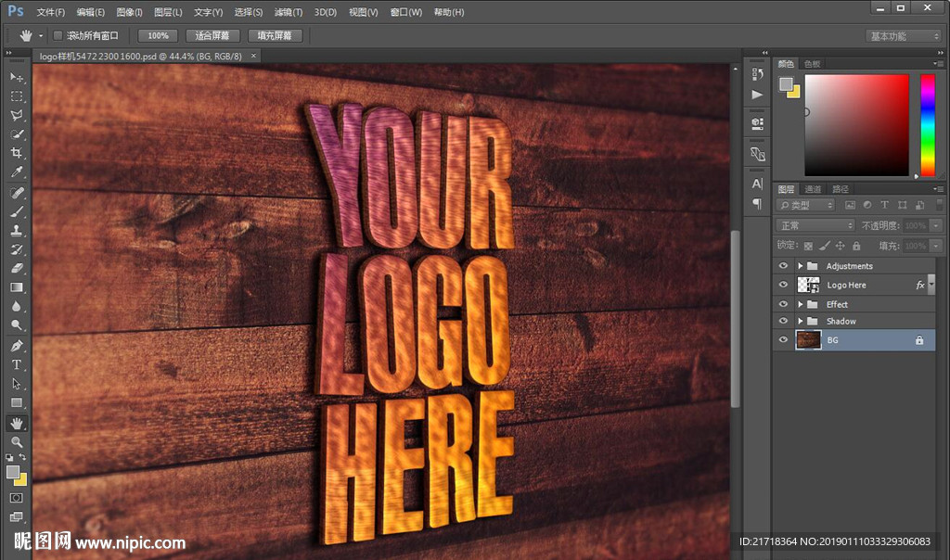Open the Edit menu
This screenshot has width=950, height=560.
(x=90, y=12)
